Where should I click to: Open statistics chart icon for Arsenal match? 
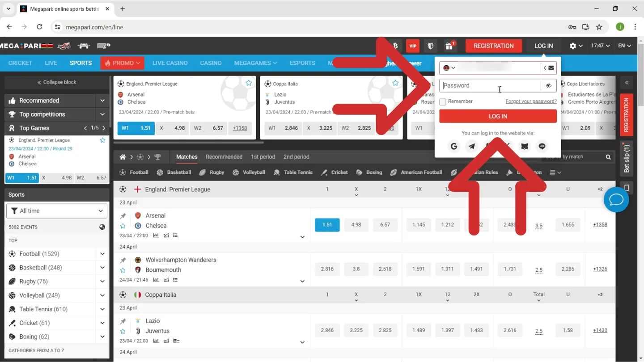click(156, 236)
